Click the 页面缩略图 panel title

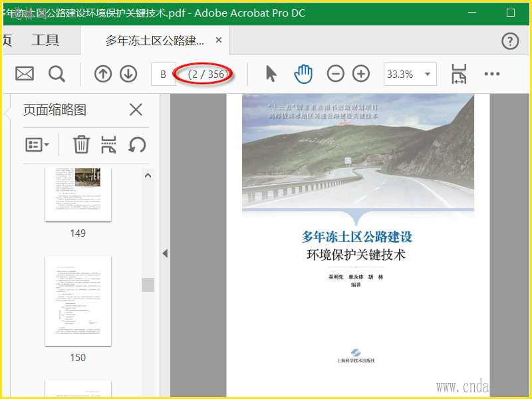tap(55, 110)
